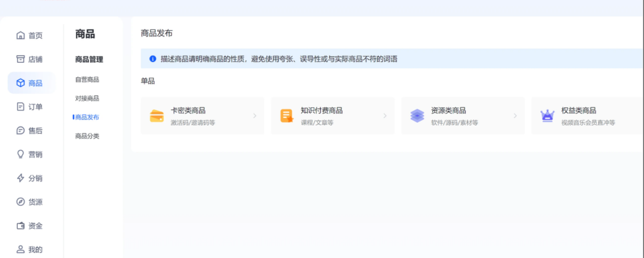Screen dimensions: 644x258
Task: Click the 单品 section label
Action: 148,81
